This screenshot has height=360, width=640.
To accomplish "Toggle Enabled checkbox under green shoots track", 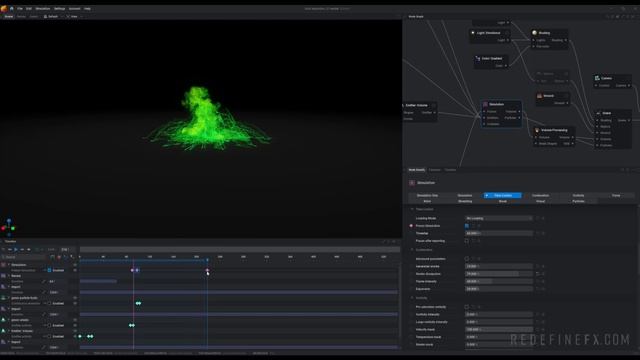I will [x=49, y=325].
